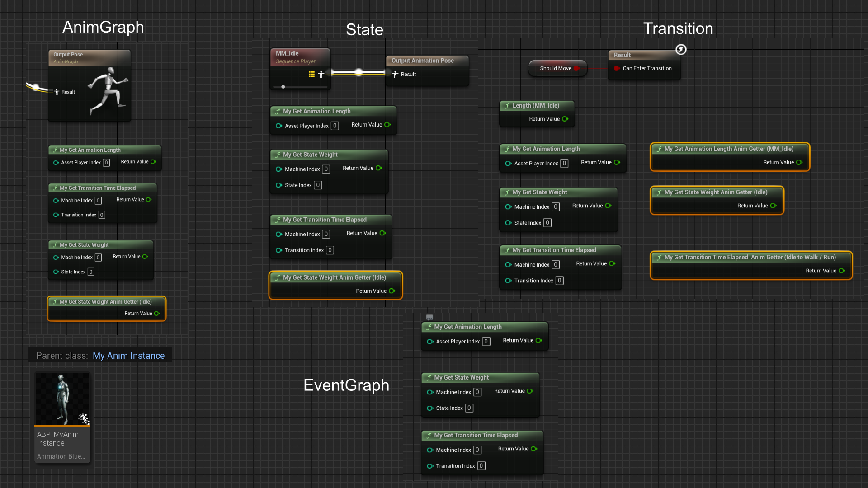Select the ABP_MyAnimInstance asset thumbnail
This screenshot has height=488, width=868.
[x=62, y=399]
